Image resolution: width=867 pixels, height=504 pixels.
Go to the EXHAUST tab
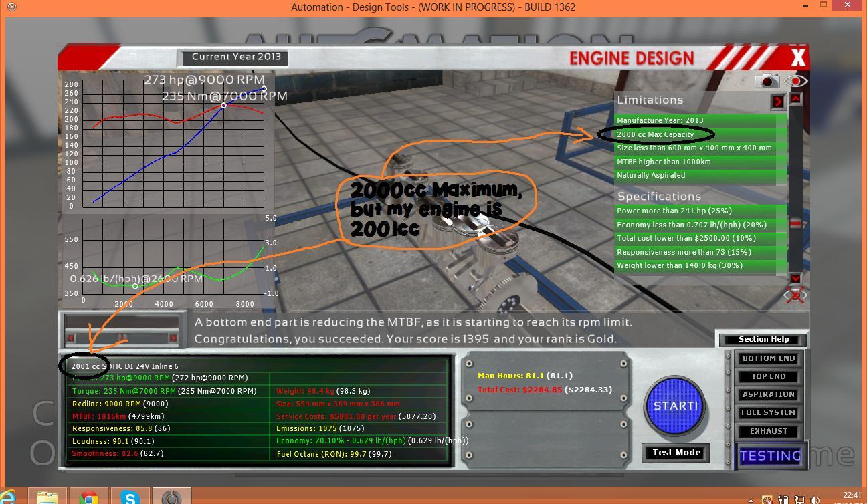(768, 431)
